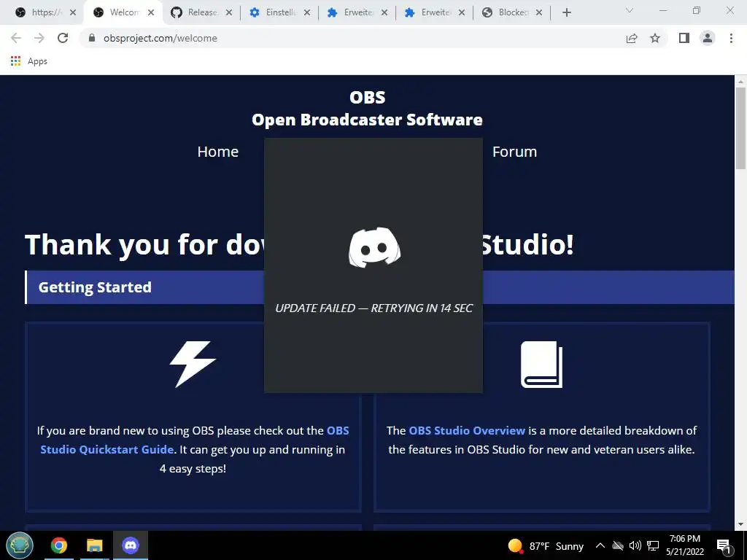Open the side panel icon
This screenshot has height=560, width=747.
tap(684, 38)
